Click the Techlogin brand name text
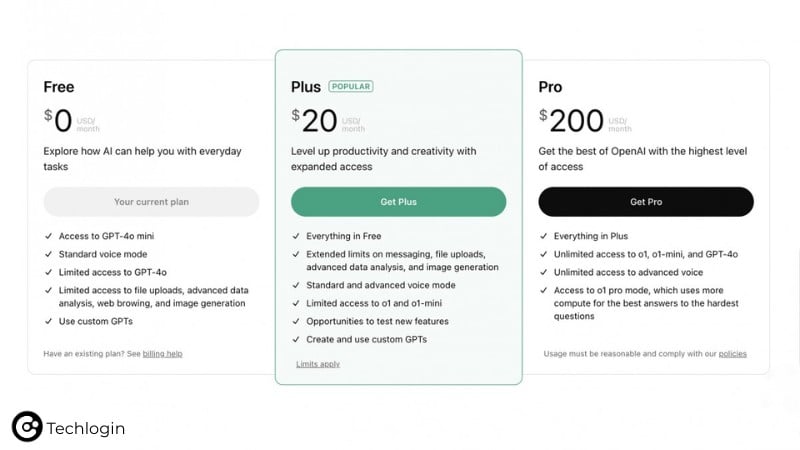 point(85,429)
